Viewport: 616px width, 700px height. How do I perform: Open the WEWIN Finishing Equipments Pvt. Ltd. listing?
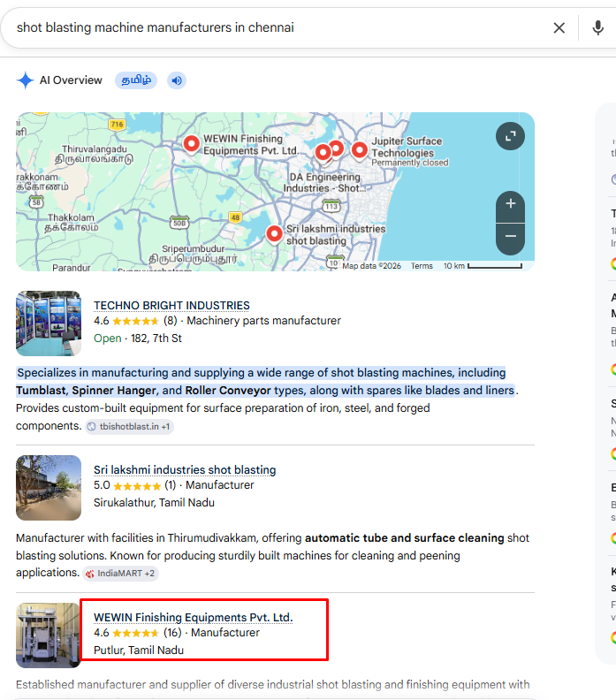(x=194, y=618)
